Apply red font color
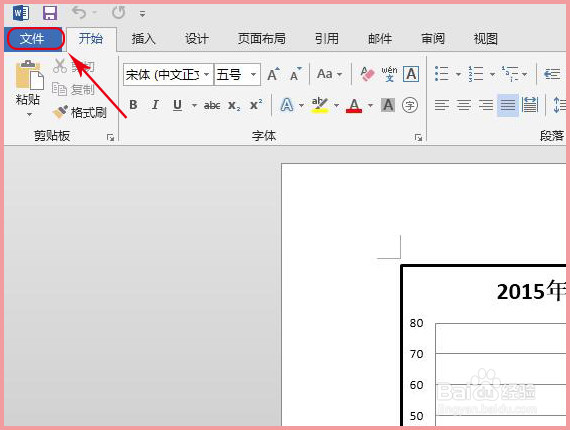The image size is (570, 430). [354, 105]
